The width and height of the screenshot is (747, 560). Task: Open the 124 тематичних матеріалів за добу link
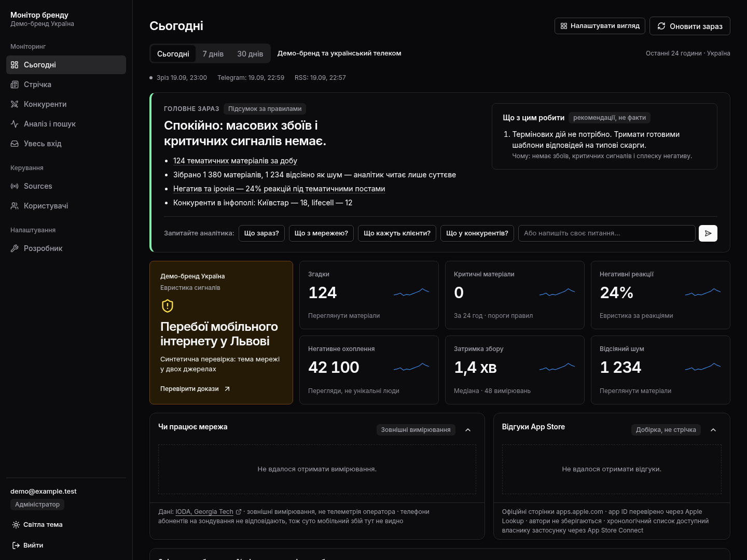tap(235, 161)
